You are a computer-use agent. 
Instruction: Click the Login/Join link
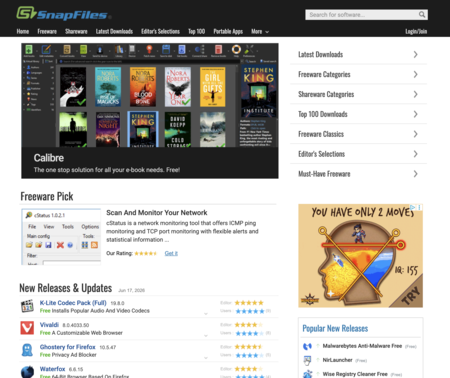[416, 31]
